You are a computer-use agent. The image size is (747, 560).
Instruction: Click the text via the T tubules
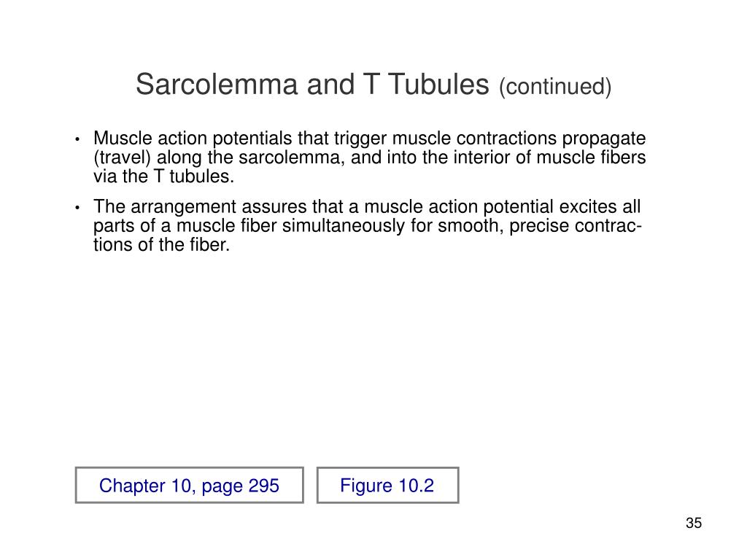click(x=164, y=176)
